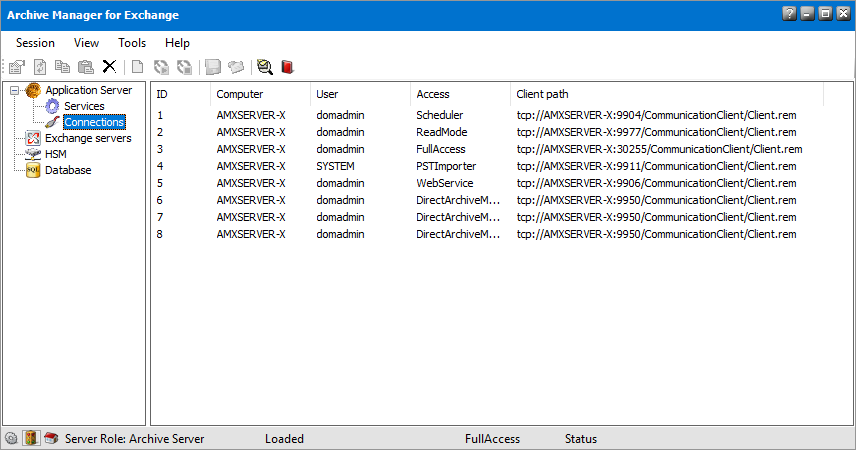Select HSM in the tree
Viewport: 856px width, 450px height.
(x=56, y=154)
